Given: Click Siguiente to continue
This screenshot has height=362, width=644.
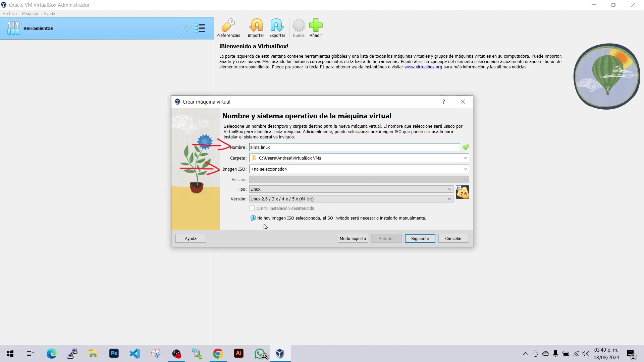Looking at the screenshot, I should 420,238.
